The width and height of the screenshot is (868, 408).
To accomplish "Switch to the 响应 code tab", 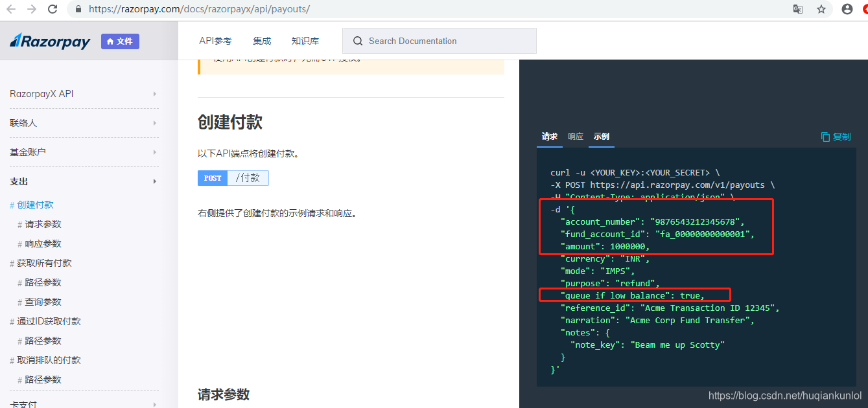I will pos(576,137).
